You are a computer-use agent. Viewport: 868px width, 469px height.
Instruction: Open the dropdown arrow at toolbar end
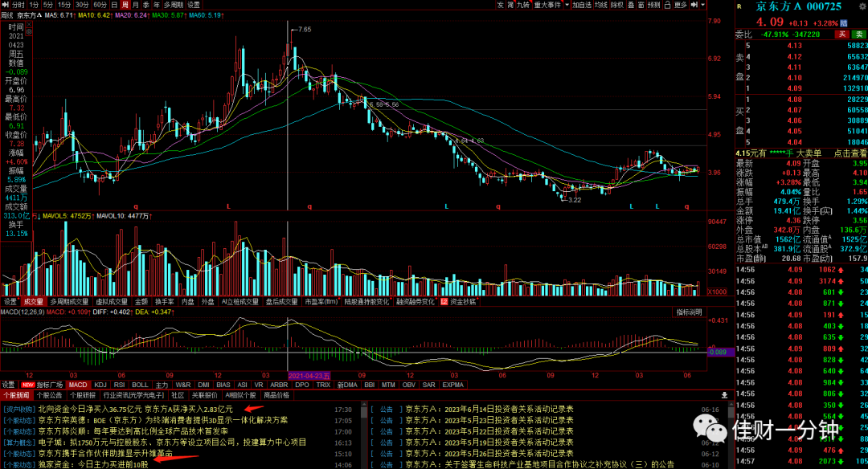point(703,5)
